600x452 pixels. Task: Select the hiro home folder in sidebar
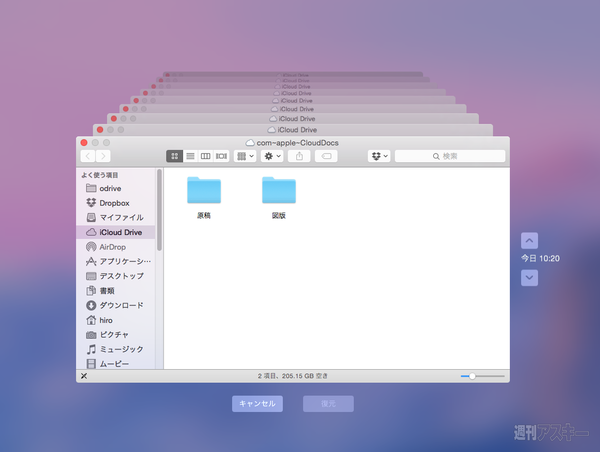(x=116, y=320)
